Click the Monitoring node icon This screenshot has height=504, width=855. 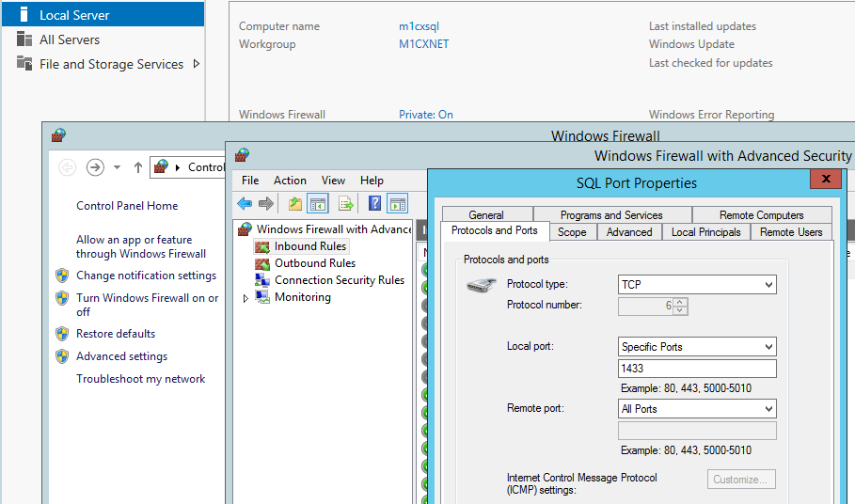(262, 297)
